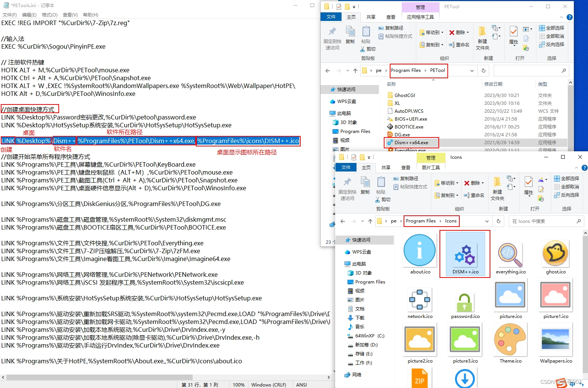The width and height of the screenshot is (588, 388).
Task: Open 移动到 dropdown in Icons ribbon
Action: [x=447, y=183]
